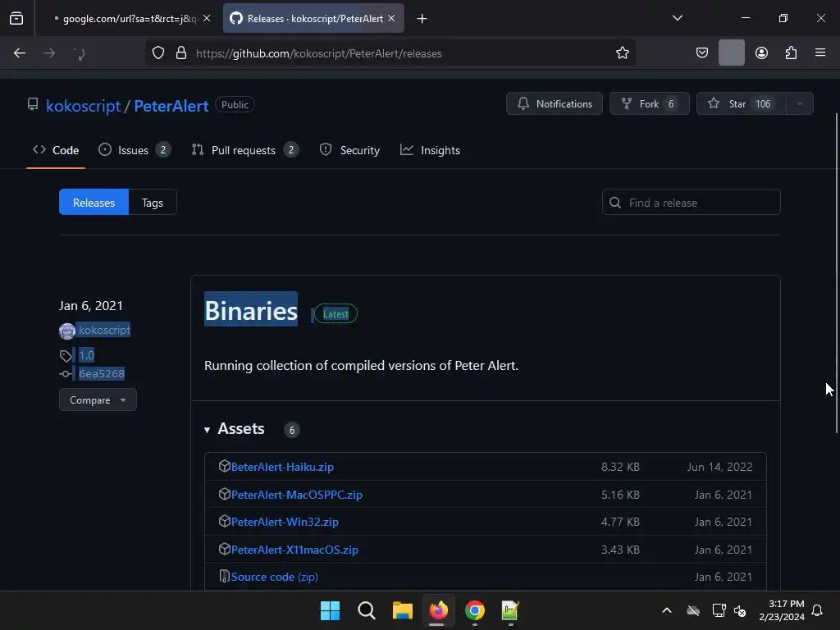840x630 pixels.
Task: Click the address bar URL
Action: coord(319,53)
